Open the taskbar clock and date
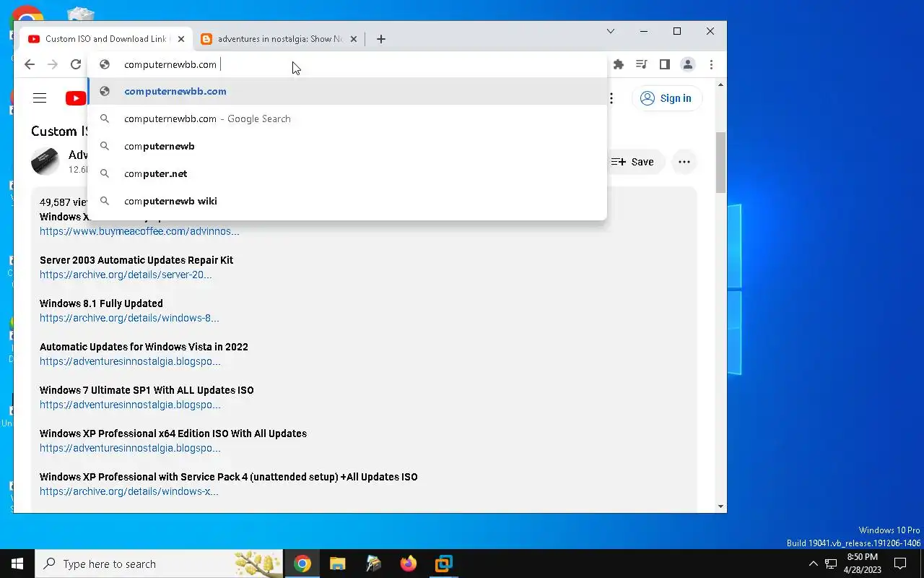This screenshot has height=578, width=924. pyautogui.click(x=862, y=564)
